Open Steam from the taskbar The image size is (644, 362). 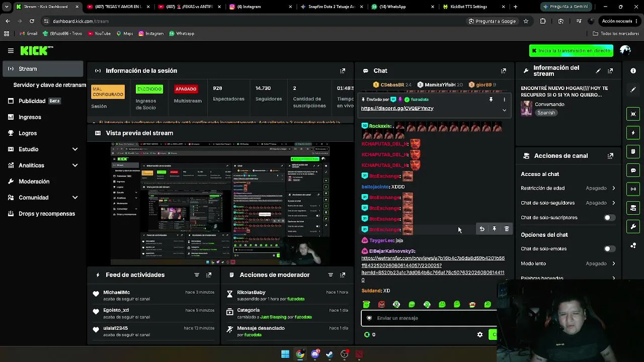330,354
